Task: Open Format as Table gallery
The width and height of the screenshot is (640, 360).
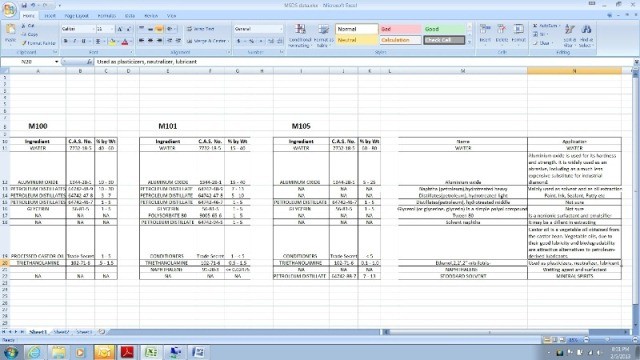Action: pos(323,36)
